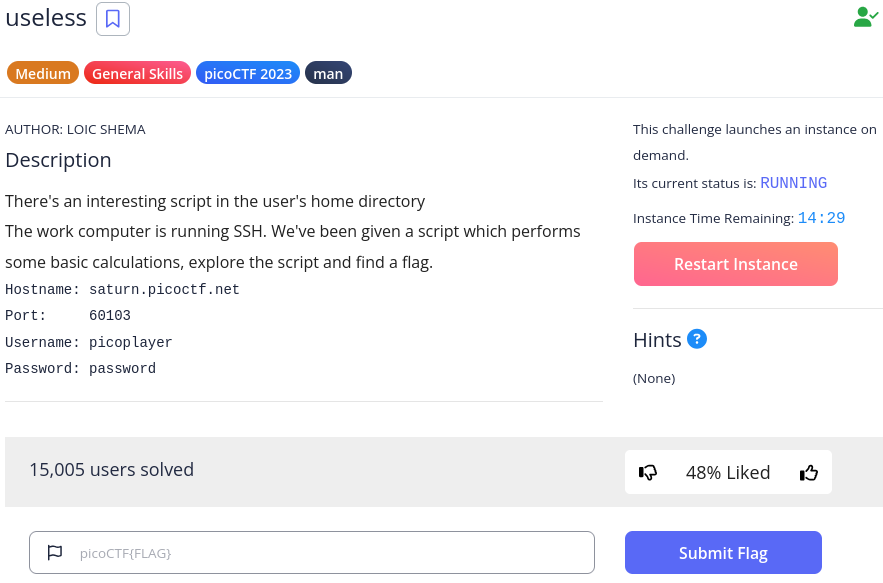Viewport: 883px width, 583px height.
Task: Select the General Skills category tag
Action: pyautogui.click(x=137, y=73)
